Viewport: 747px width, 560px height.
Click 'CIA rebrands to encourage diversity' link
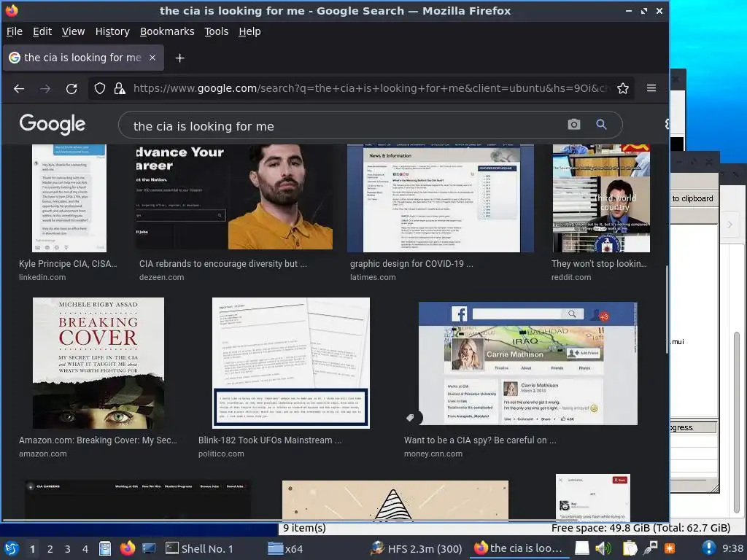[223, 264]
